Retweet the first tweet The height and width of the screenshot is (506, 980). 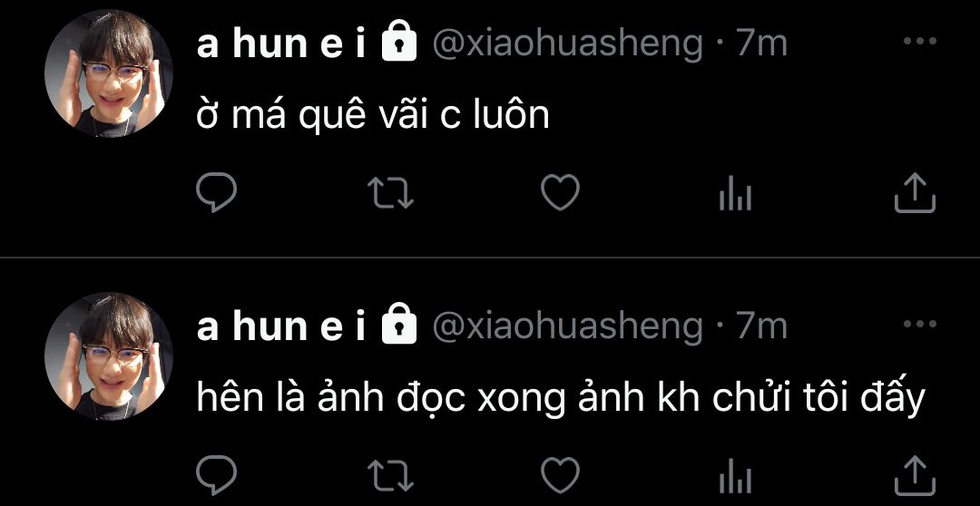point(390,192)
